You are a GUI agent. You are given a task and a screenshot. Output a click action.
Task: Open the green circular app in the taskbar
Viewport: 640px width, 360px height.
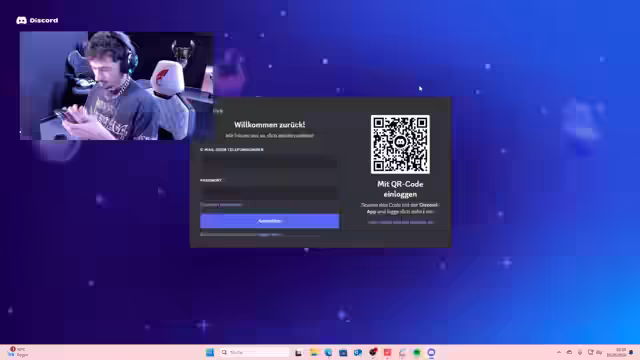[x=417, y=352]
